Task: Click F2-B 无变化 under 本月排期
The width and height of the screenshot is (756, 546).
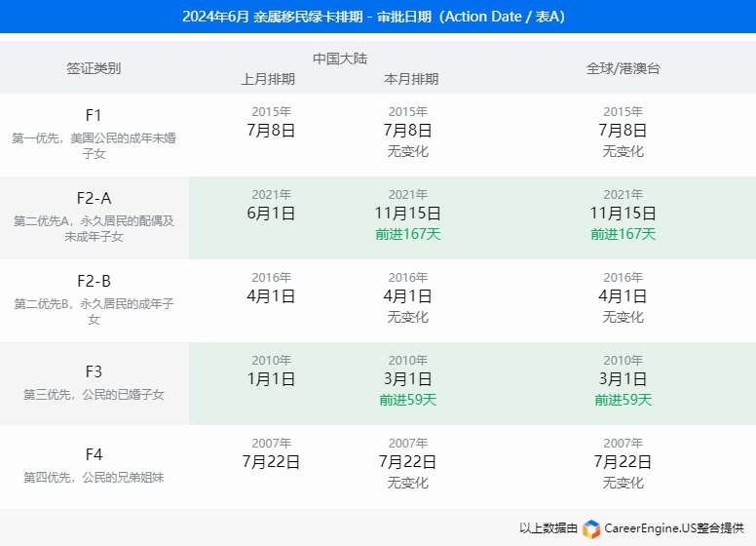Action: coord(408,317)
